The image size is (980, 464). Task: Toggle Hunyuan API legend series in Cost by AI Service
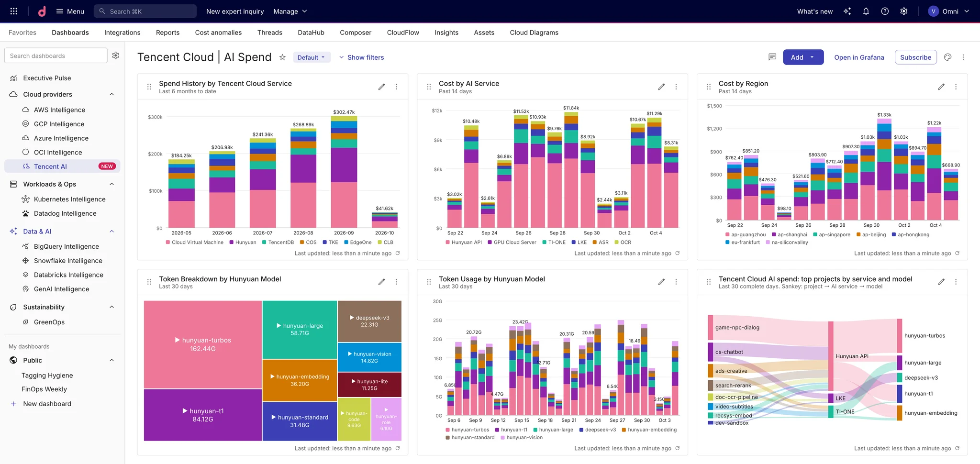click(x=464, y=243)
